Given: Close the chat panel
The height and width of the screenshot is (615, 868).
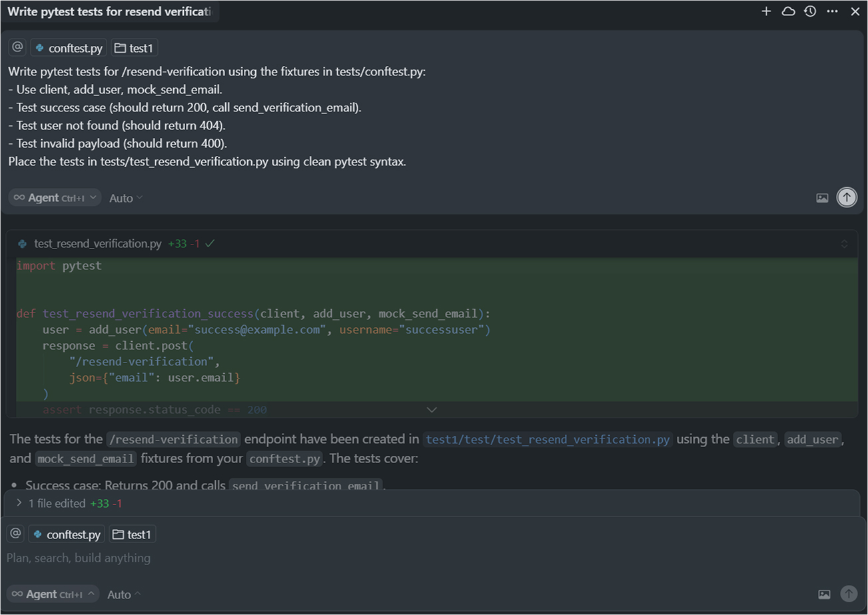Looking at the screenshot, I should coord(855,11).
